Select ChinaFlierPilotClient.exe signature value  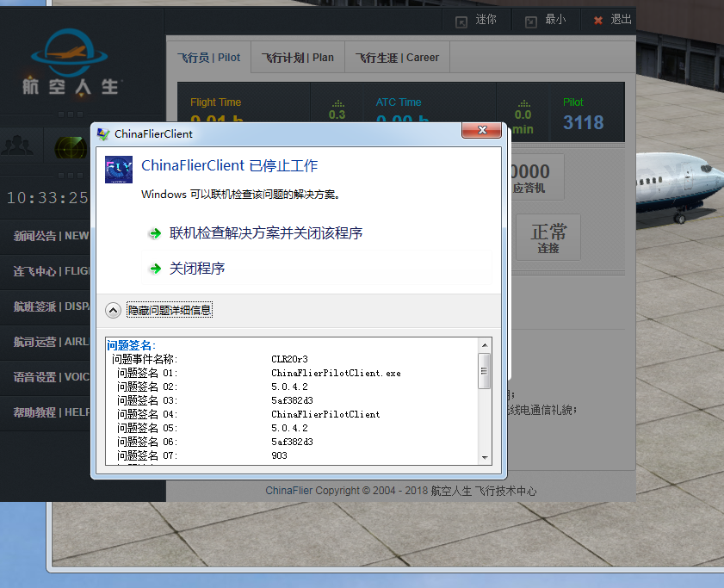tap(336, 373)
